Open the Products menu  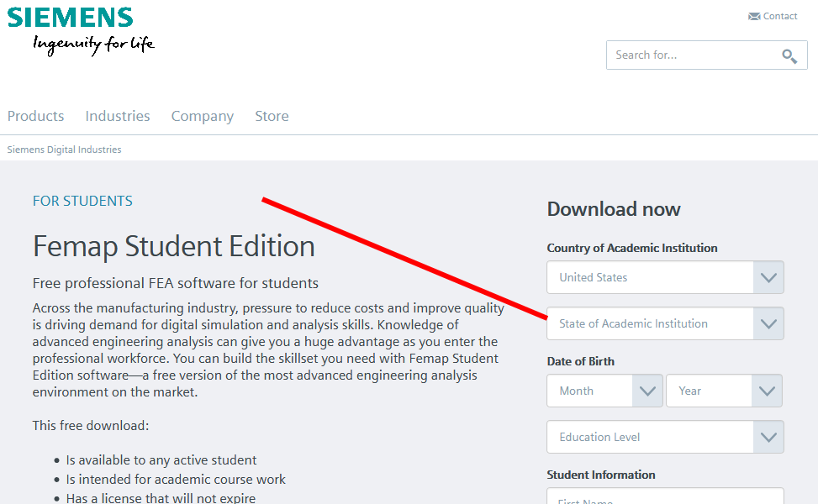[35, 115]
